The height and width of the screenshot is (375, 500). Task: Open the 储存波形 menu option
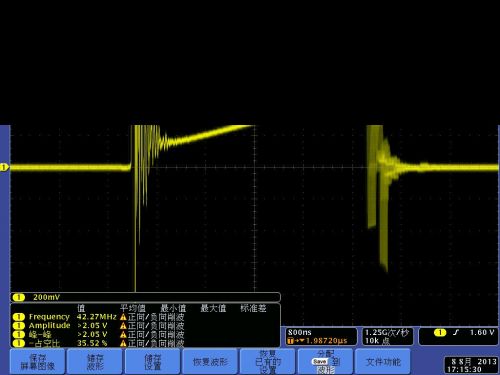(x=95, y=362)
